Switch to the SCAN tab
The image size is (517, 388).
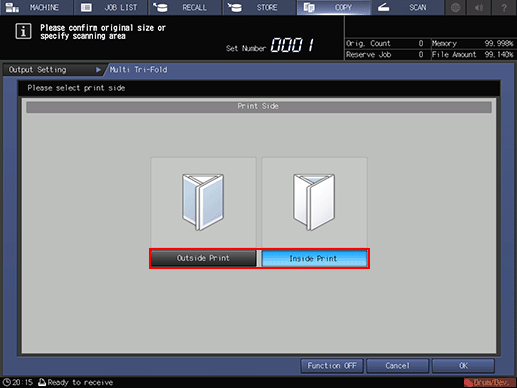tap(407, 7)
